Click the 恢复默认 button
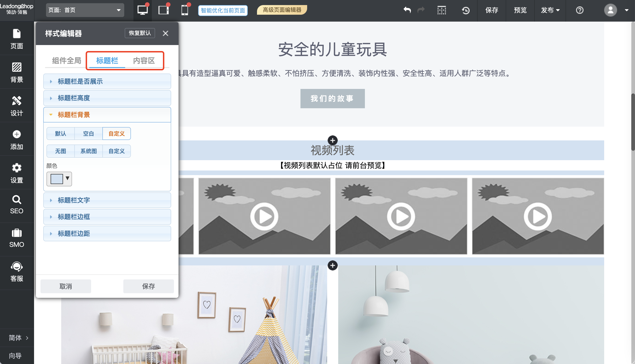 pyautogui.click(x=140, y=33)
